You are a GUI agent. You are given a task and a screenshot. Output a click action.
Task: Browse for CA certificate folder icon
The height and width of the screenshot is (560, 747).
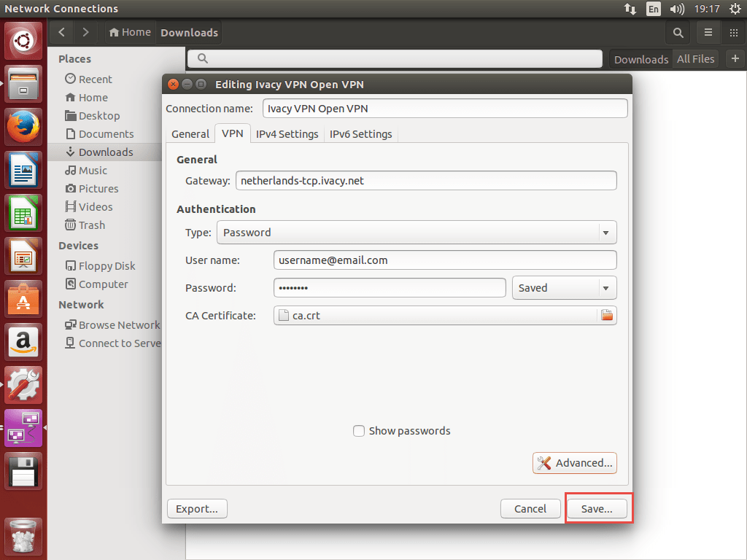(606, 315)
